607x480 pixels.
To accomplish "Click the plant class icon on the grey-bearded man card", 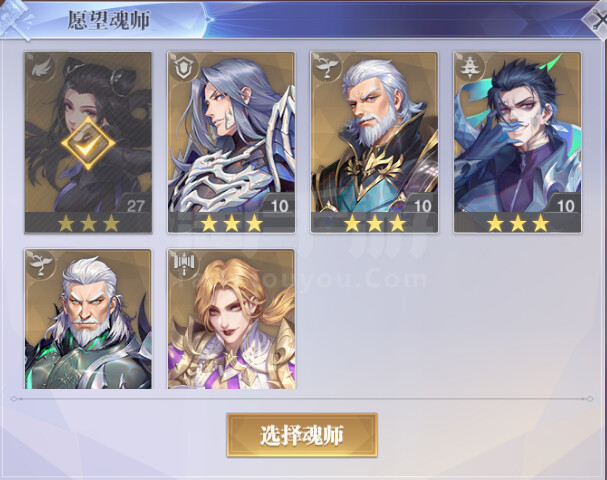I will pyautogui.click(x=326, y=67).
